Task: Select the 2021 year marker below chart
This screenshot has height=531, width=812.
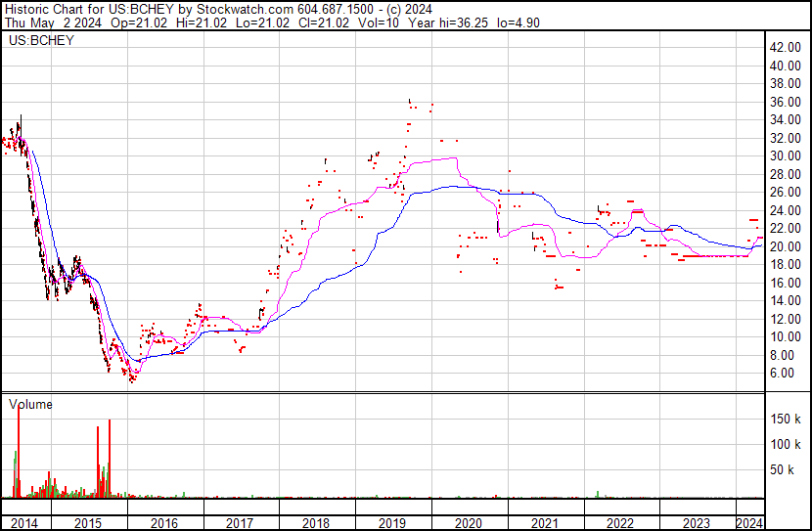Action: click(x=544, y=523)
